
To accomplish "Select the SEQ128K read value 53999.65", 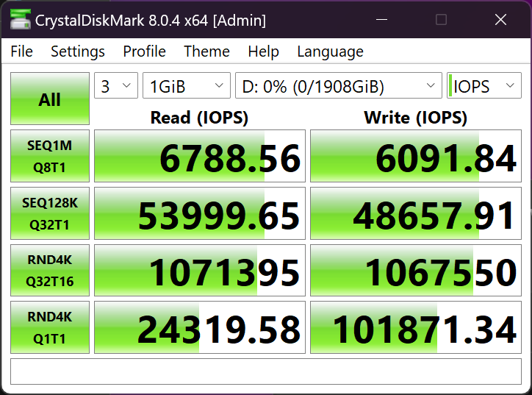I will (x=200, y=213).
